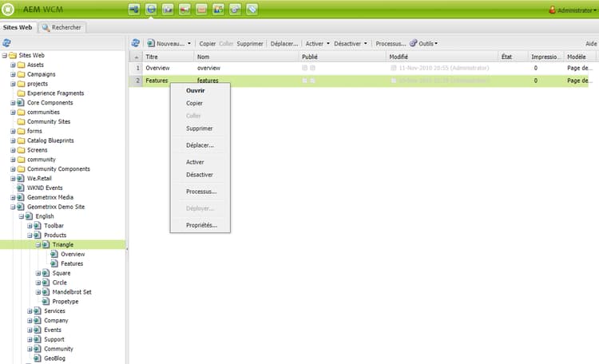Select the Overview row in the grid
The image size is (599, 364).
(x=359, y=68)
